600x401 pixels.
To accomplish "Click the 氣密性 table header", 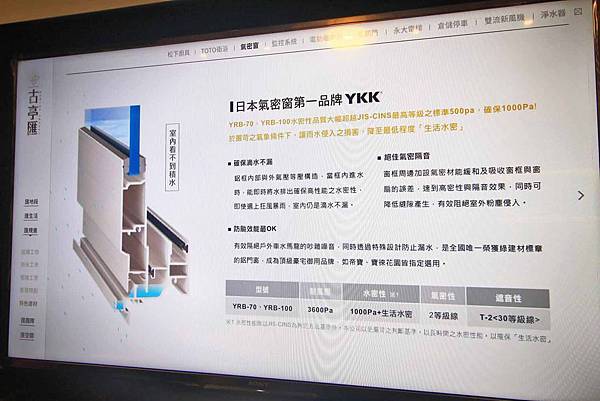I will [443, 296].
